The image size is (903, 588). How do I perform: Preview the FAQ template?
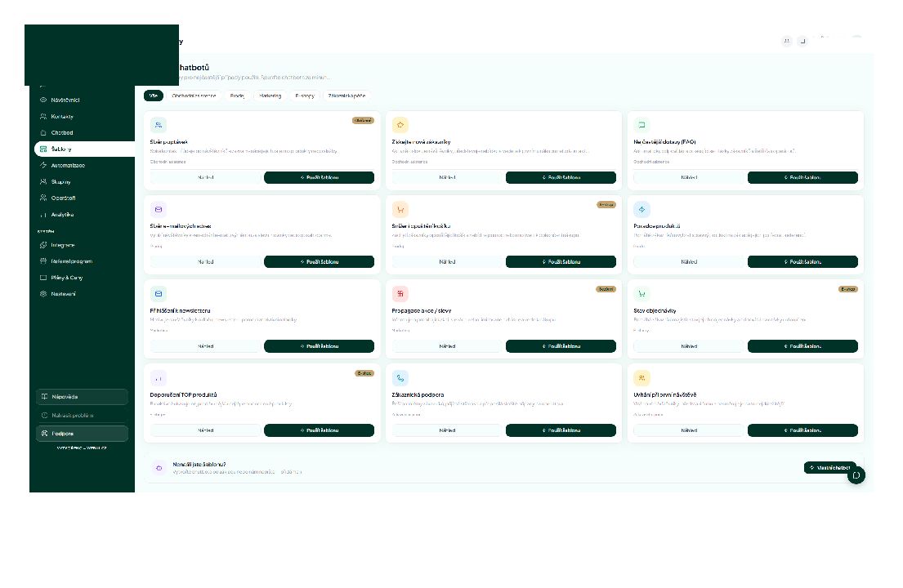coord(689,178)
